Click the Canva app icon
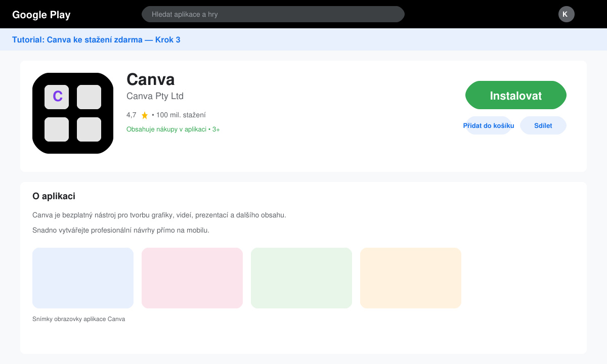 pyautogui.click(x=73, y=113)
